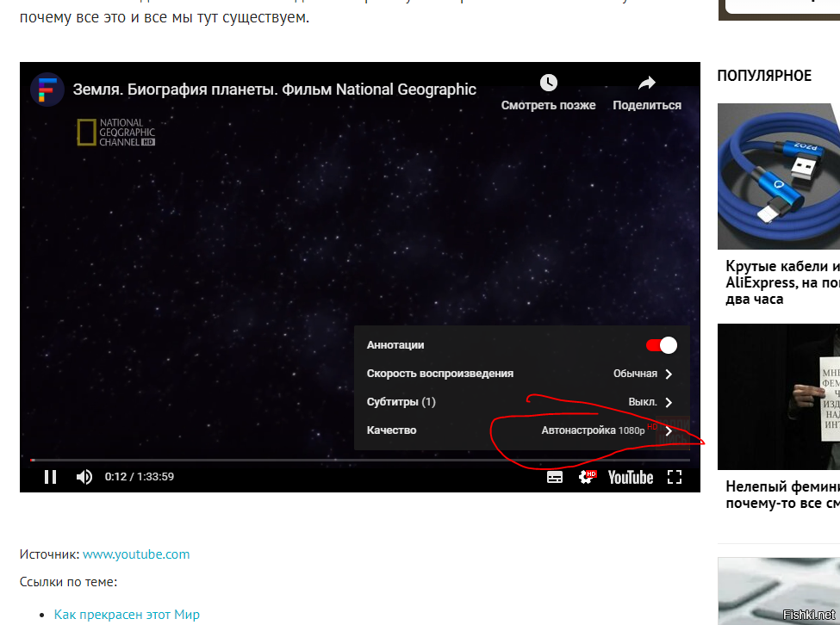This screenshot has height=625, width=840.
Task: Open blue USB cable article thumbnail
Action: [778, 176]
